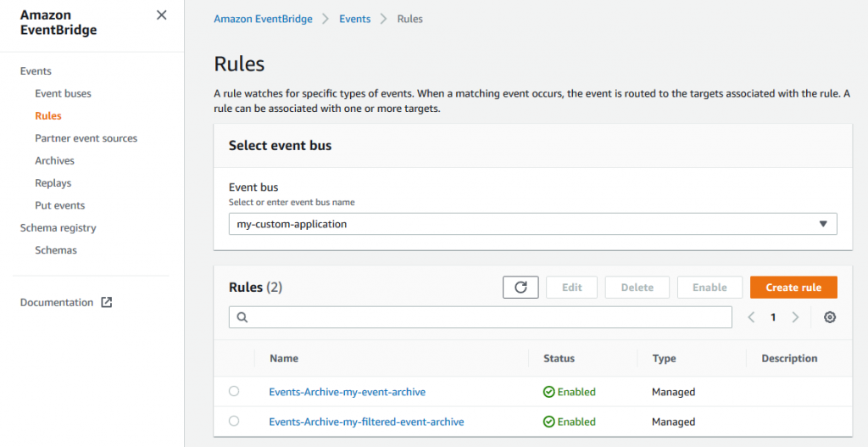The width and height of the screenshot is (868, 447).
Task: Select Rules in the sidebar
Action: (48, 115)
